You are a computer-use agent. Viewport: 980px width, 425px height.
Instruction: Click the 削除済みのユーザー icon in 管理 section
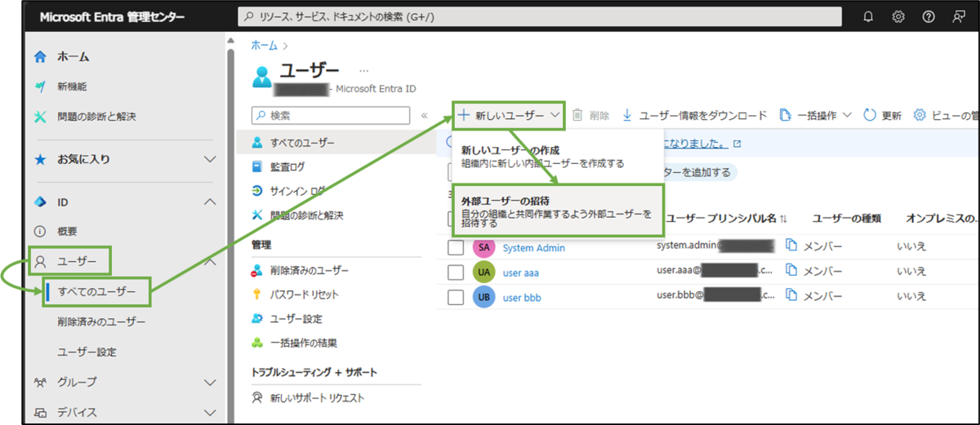click(x=256, y=270)
